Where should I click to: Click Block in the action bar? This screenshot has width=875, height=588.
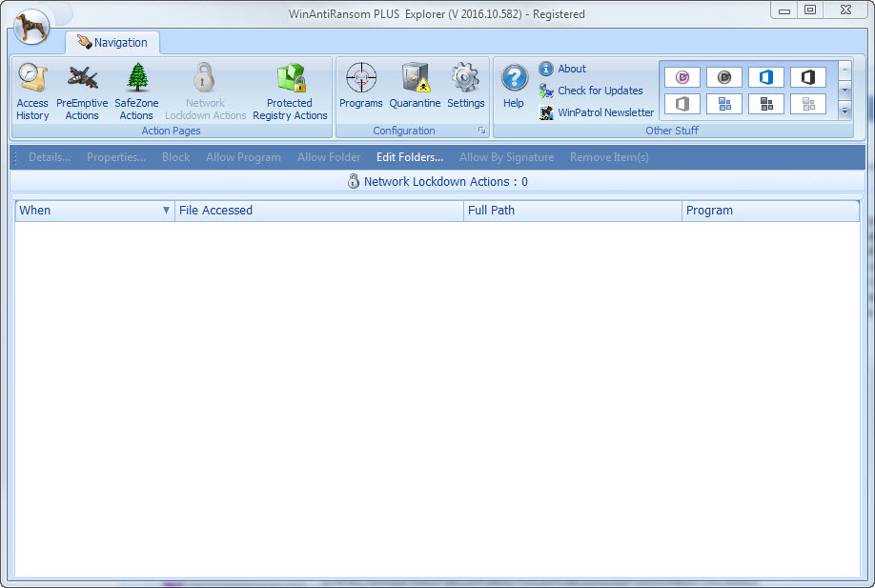[175, 157]
